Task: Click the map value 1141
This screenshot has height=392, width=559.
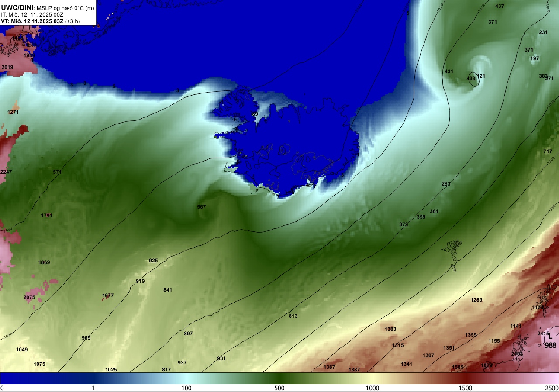Action: tap(516, 326)
